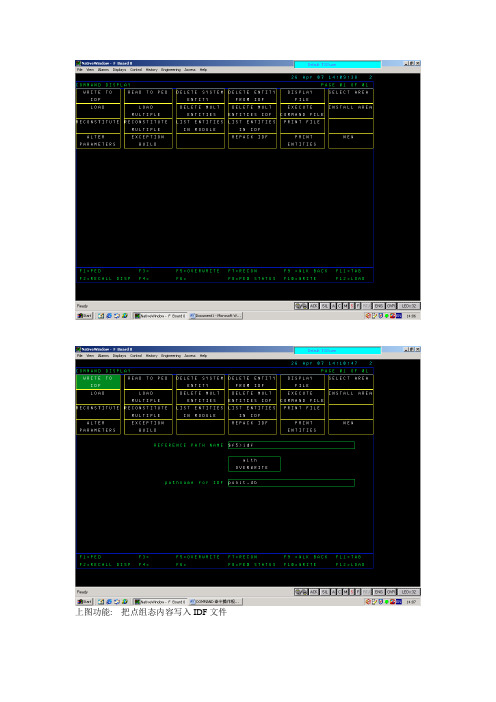
Task: Switch to Document1 Microsoft Word taskbar item in upper screenshot
Action: 215,316
